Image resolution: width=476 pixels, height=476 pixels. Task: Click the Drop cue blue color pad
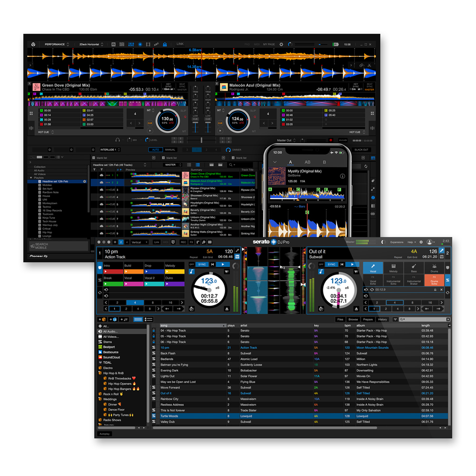[154, 272]
